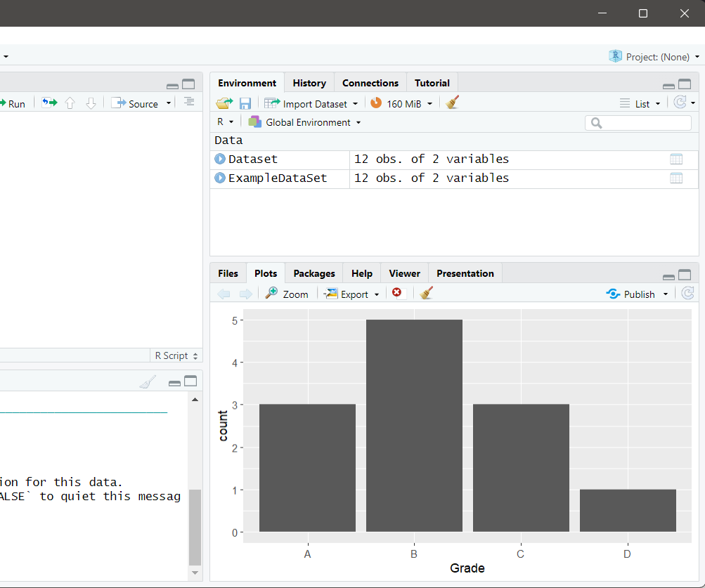Open the Packages tab
The height and width of the screenshot is (588, 705).
pos(313,273)
